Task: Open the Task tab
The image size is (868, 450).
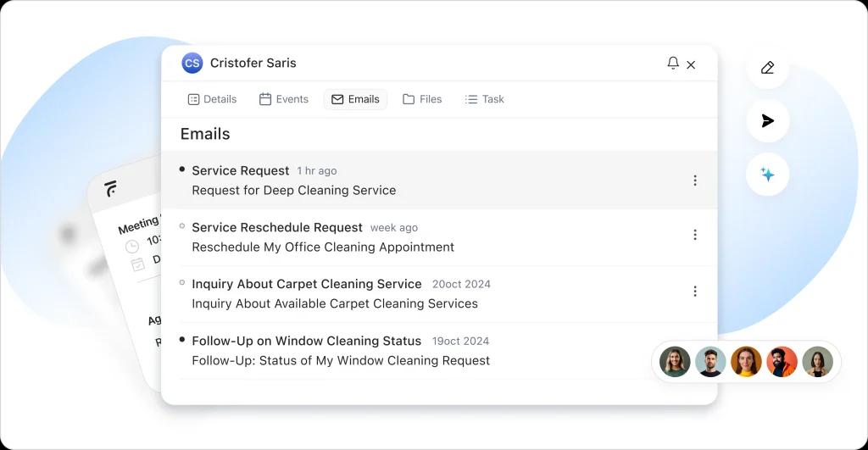Action: tap(484, 99)
